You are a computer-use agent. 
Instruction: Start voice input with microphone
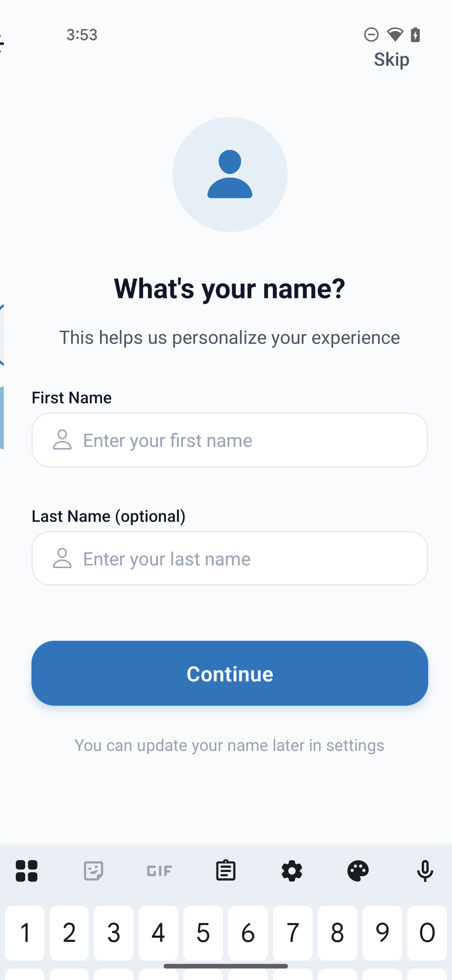coord(425,871)
